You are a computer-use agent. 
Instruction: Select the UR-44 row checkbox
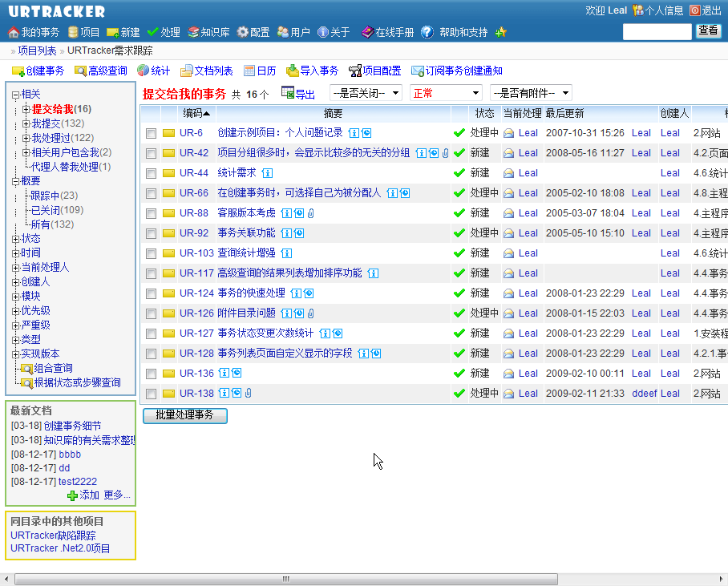[x=151, y=174]
